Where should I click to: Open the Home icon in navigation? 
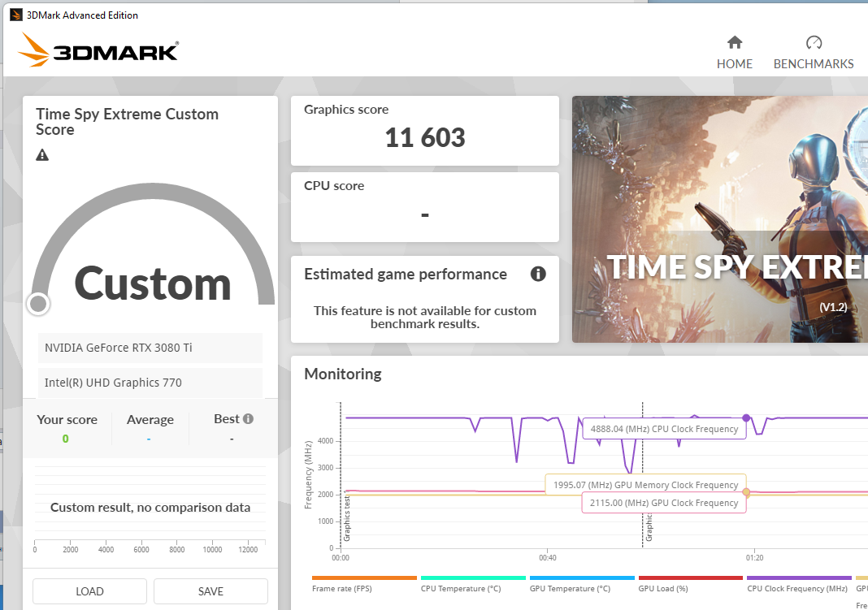[x=735, y=42]
